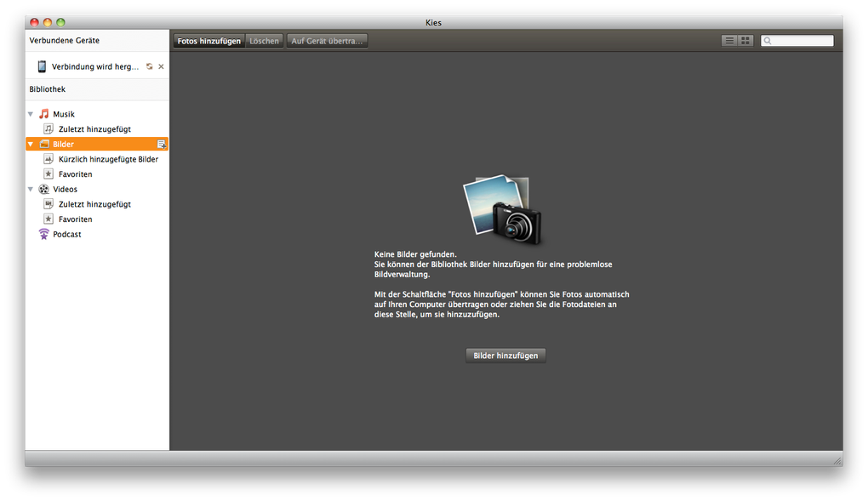Screen dimensions: 868x501
Task: Click the Keine Bilder gefunden message
Action: [x=415, y=254]
